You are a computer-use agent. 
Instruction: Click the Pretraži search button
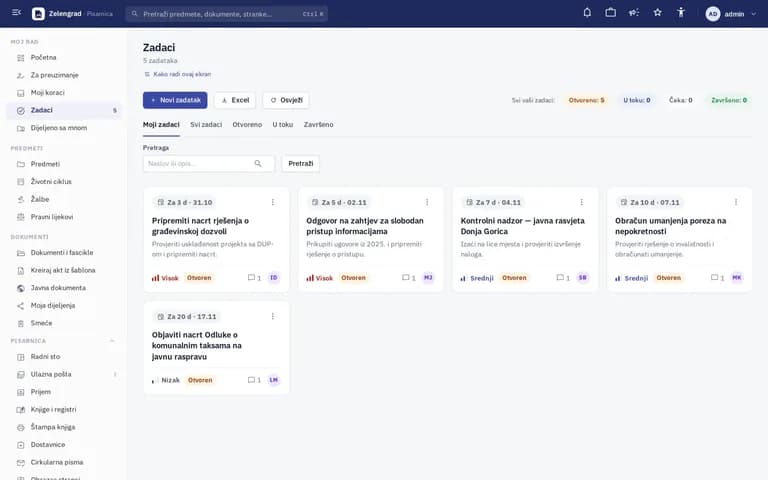301,164
